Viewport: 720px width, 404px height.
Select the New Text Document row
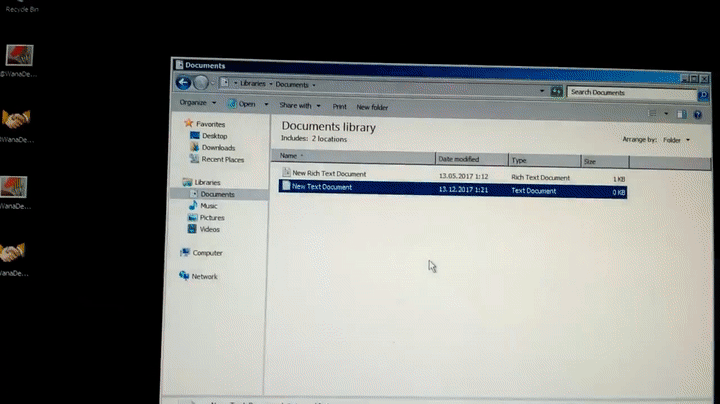(453, 189)
